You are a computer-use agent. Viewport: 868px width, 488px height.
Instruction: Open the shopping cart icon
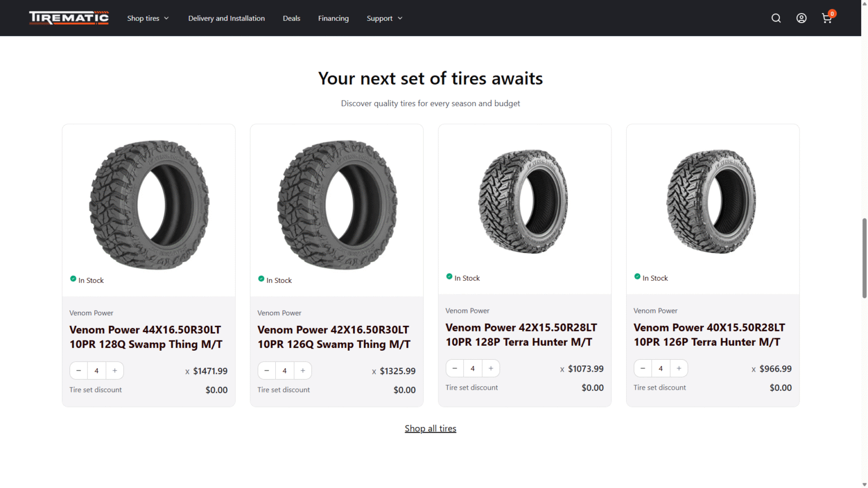click(827, 18)
